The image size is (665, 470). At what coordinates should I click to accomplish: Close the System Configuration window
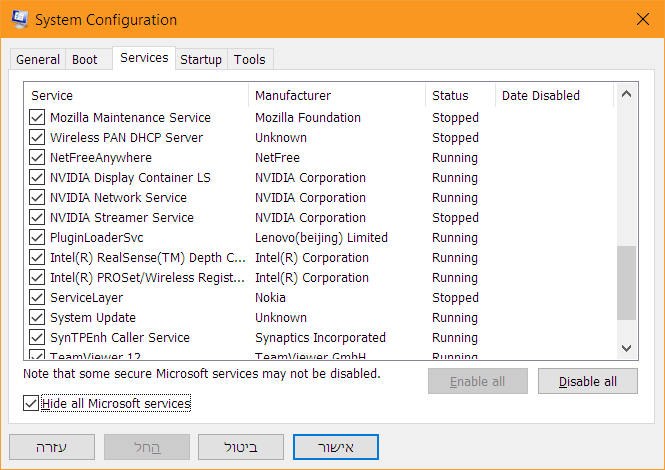point(643,19)
